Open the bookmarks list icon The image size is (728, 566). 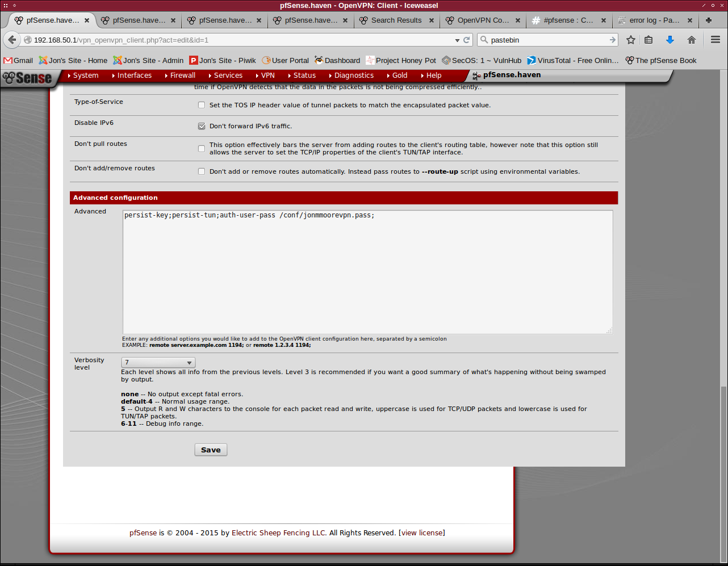(x=648, y=40)
